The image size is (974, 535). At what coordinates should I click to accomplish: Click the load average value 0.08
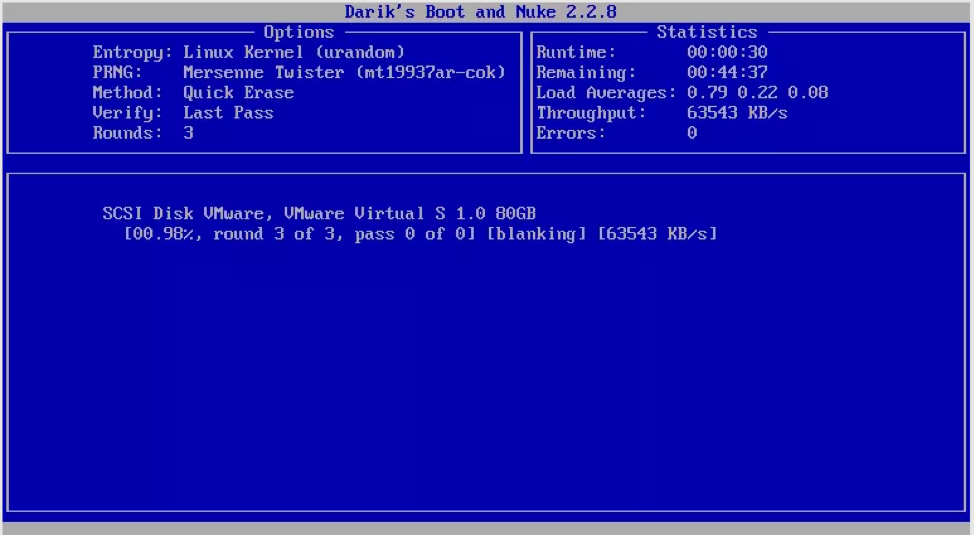click(x=808, y=93)
